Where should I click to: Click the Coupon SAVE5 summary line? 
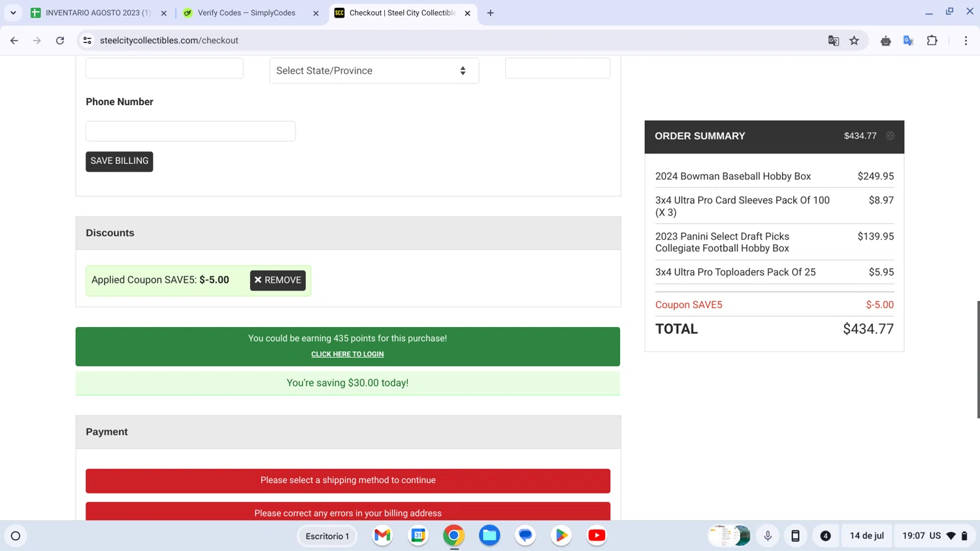774,305
